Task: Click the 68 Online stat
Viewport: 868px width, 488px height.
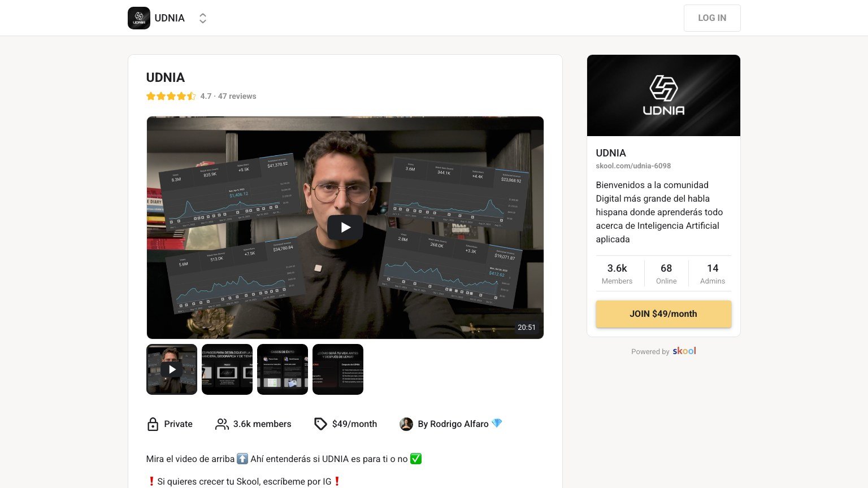Action: [666, 273]
